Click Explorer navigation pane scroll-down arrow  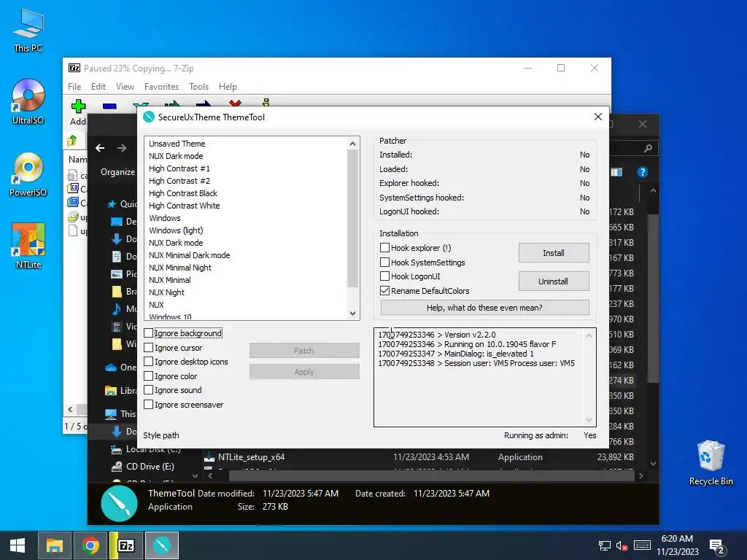pos(195,475)
